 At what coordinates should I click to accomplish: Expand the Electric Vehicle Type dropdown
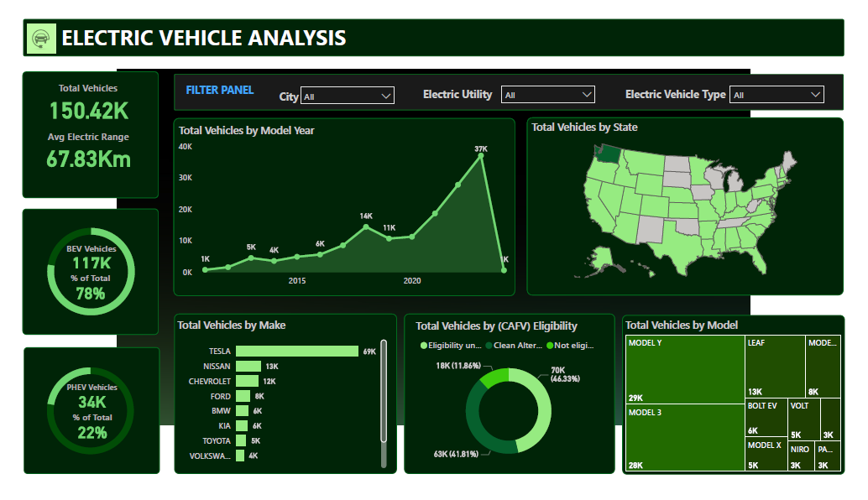tap(776, 93)
